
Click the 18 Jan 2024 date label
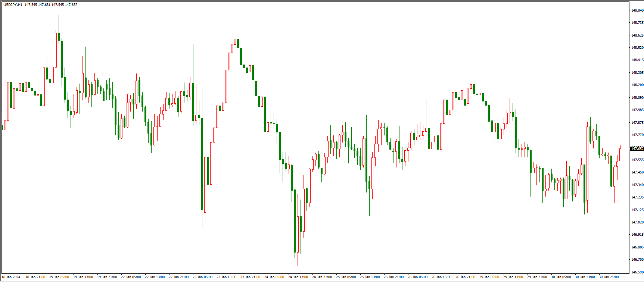click(x=11, y=277)
